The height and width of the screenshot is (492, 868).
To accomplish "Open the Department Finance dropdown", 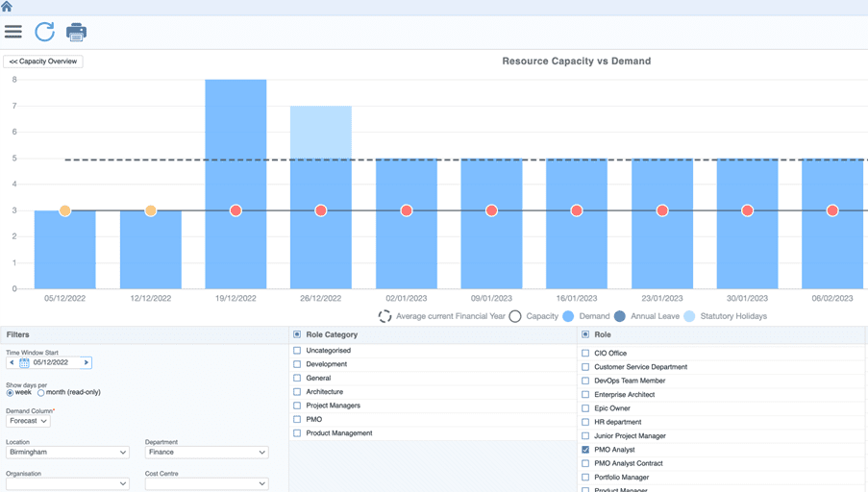I will point(207,453).
